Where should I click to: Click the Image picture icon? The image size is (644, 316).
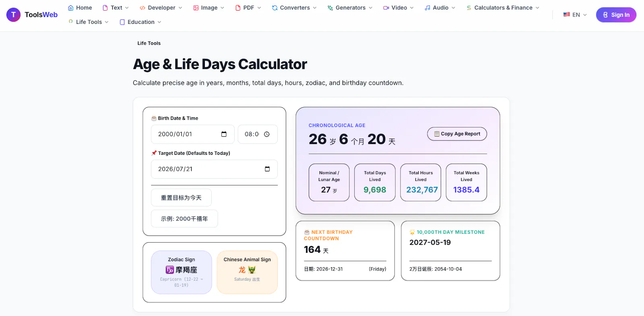[196, 8]
